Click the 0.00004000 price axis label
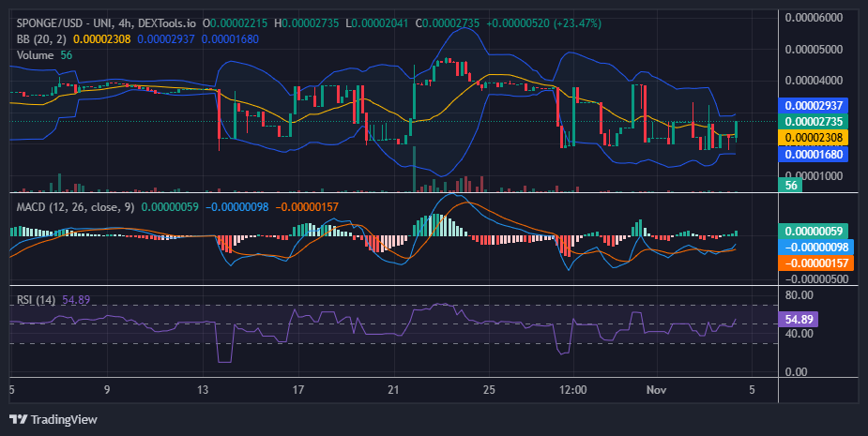The height and width of the screenshot is (436, 868). pos(814,81)
